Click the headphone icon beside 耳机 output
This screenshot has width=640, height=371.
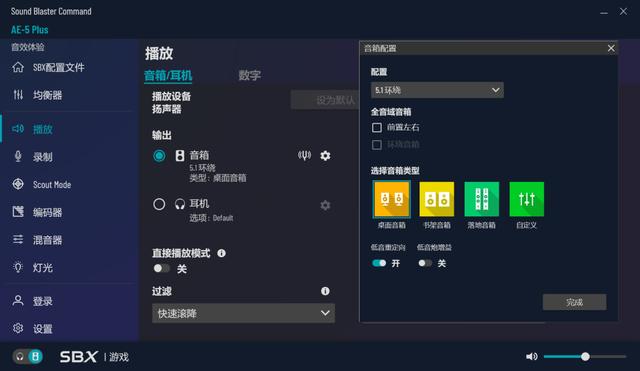coord(180,204)
